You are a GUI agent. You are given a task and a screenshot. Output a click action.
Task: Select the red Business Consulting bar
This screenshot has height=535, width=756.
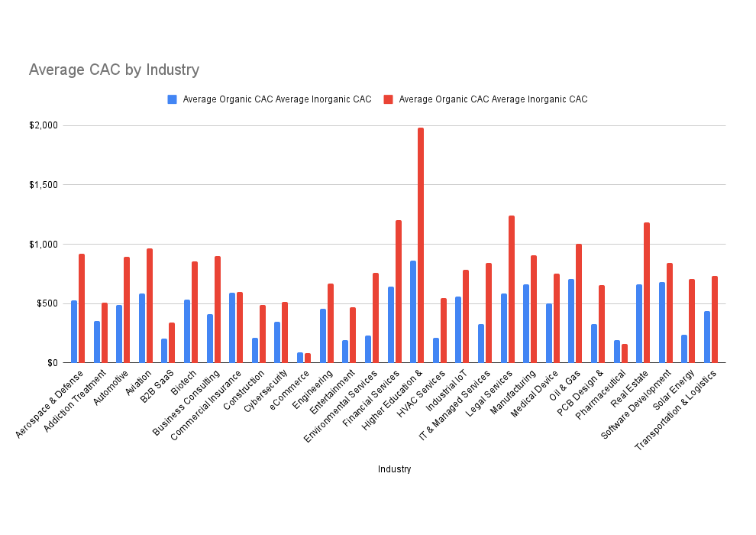218,310
